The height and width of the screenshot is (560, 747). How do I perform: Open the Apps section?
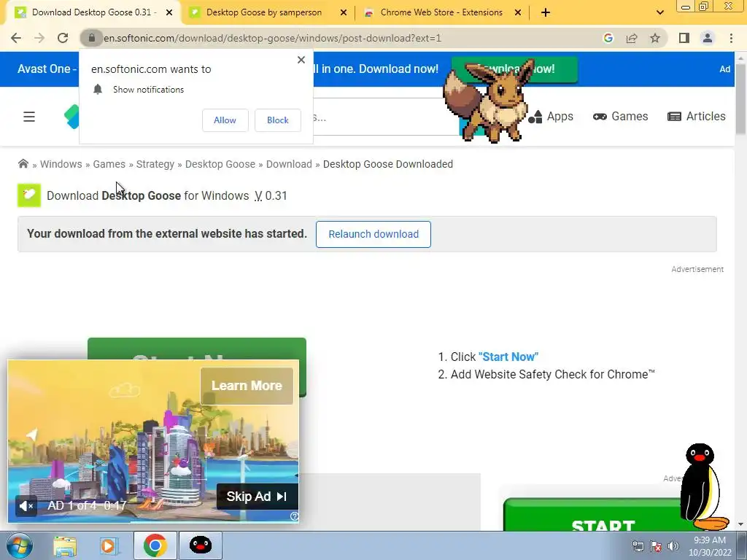[551, 116]
